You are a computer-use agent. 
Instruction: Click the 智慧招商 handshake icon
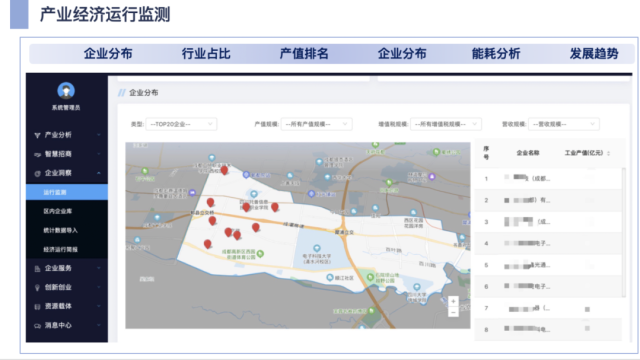(37, 154)
